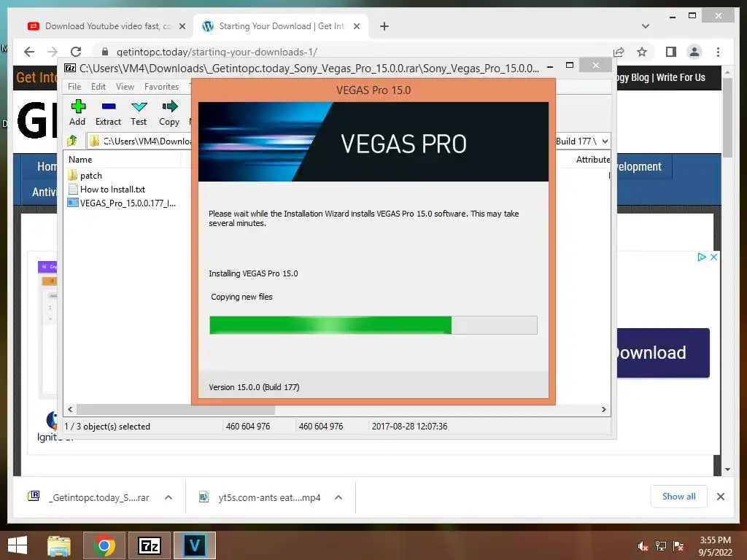The image size is (747, 560).
Task: Expand options for the .rar download
Action: 169,497
